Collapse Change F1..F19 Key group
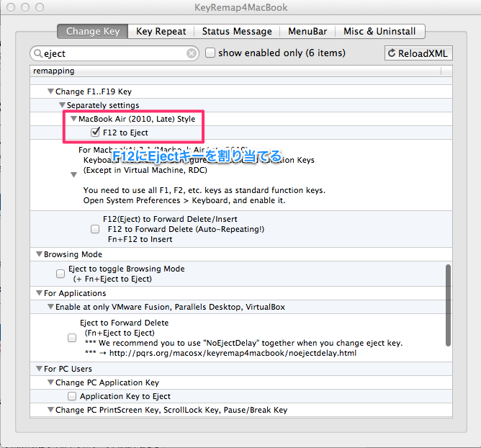Image resolution: width=481 pixels, height=448 pixels. tap(50, 91)
